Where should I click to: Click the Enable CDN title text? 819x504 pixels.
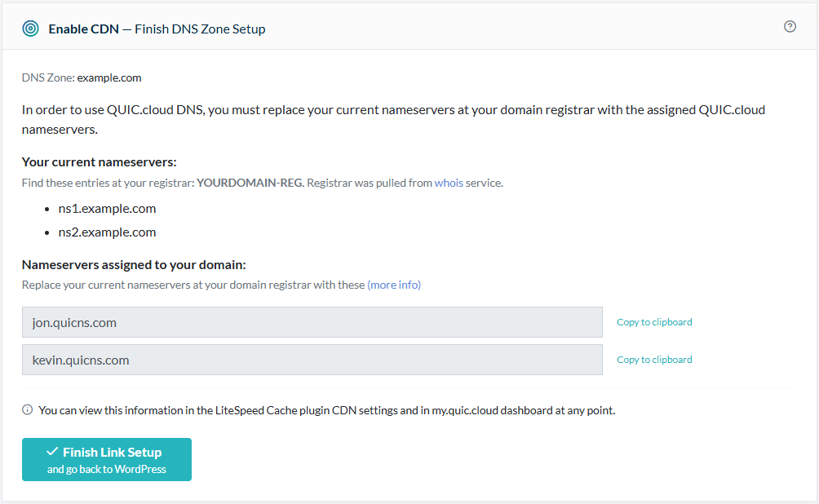[83, 29]
